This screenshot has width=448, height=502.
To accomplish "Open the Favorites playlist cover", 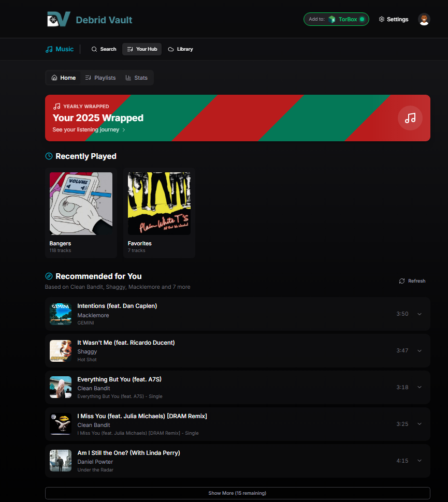I will (x=159, y=203).
